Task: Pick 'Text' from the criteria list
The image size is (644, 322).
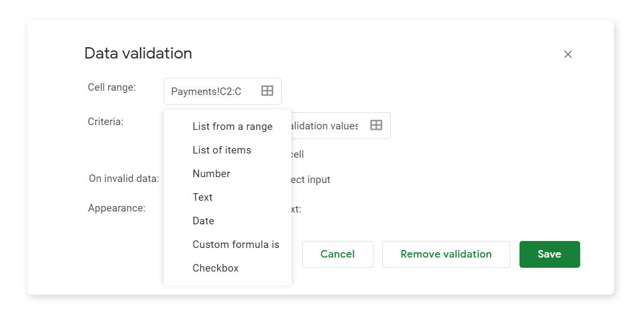Action: (x=202, y=197)
